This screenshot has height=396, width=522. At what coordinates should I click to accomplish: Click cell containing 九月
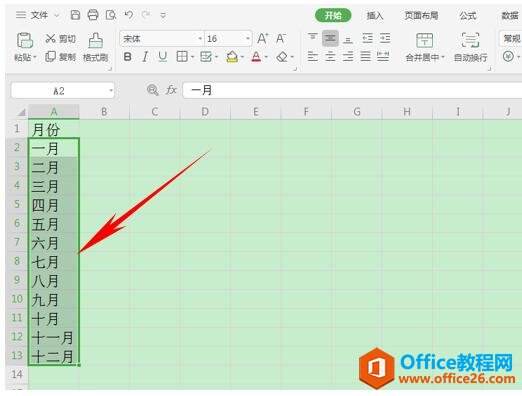coord(54,300)
